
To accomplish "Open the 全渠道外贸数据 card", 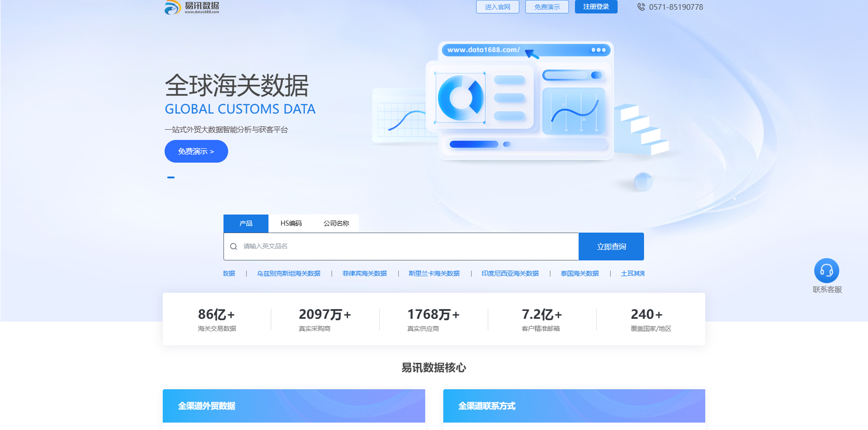I will tap(294, 406).
